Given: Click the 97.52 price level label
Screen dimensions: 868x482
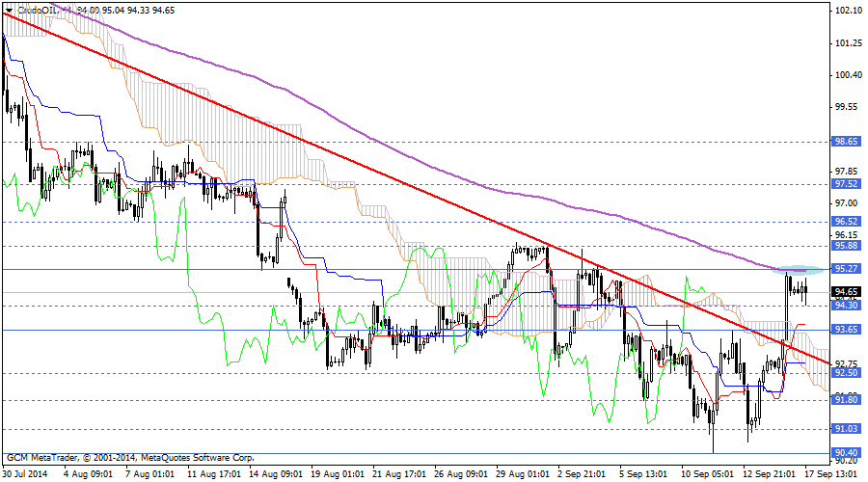Looking at the screenshot, I should (x=847, y=183).
